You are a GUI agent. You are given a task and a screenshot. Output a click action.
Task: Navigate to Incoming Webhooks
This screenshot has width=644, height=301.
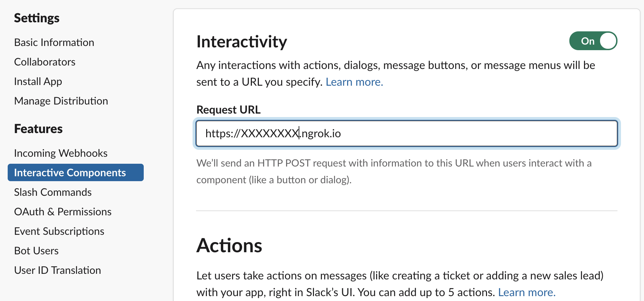(61, 153)
